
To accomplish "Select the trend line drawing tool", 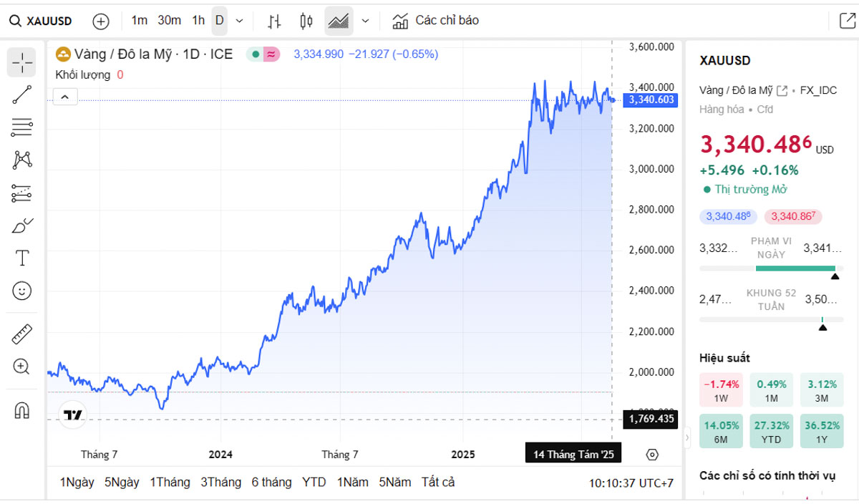I will click(21, 94).
